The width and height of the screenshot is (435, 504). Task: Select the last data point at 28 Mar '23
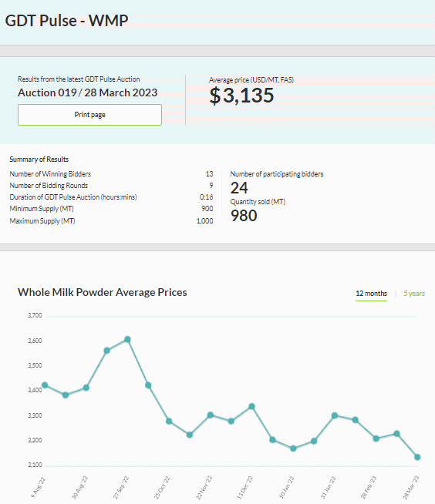(x=417, y=457)
